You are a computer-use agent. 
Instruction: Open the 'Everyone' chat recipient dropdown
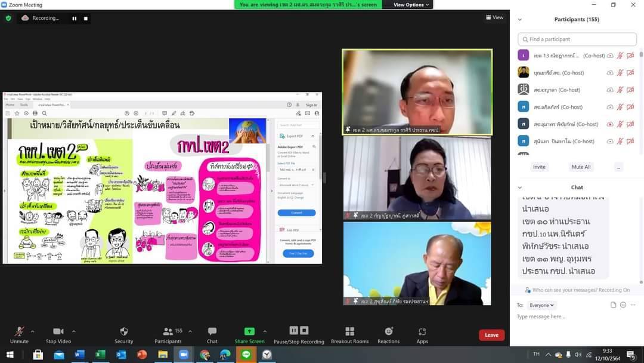pos(541,305)
